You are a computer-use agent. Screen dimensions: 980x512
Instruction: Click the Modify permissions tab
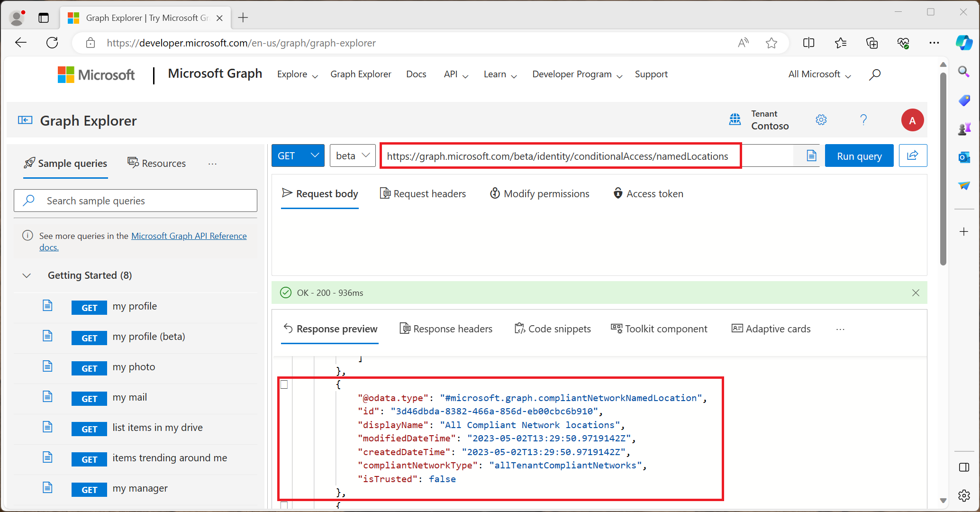[539, 193]
